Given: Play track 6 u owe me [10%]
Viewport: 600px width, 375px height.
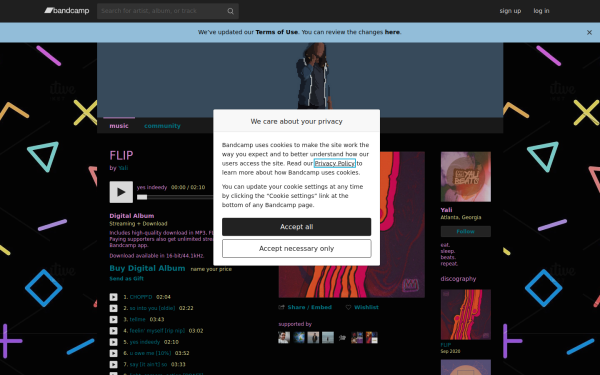Looking at the screenshot, I should (x=114, y=353).
